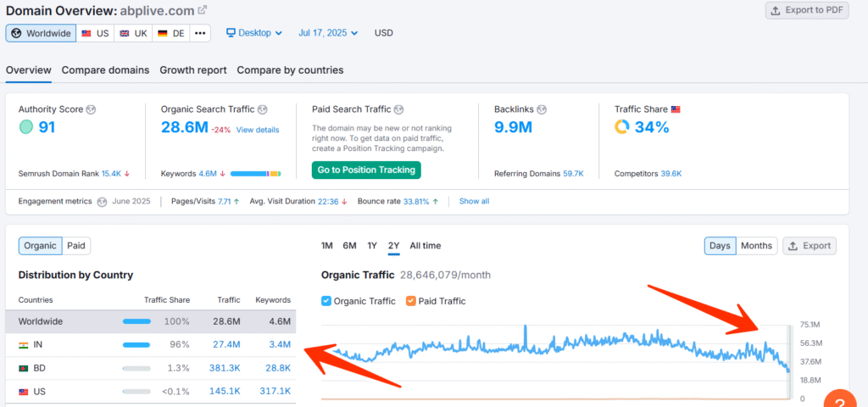
Task: Open the Growth report tab
Action: click(193, 70)
